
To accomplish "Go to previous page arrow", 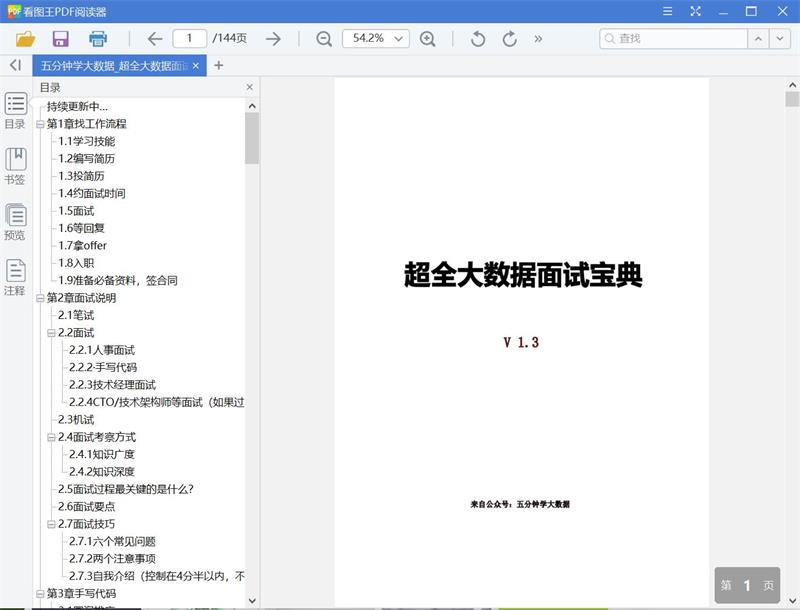I will point(155,39).
